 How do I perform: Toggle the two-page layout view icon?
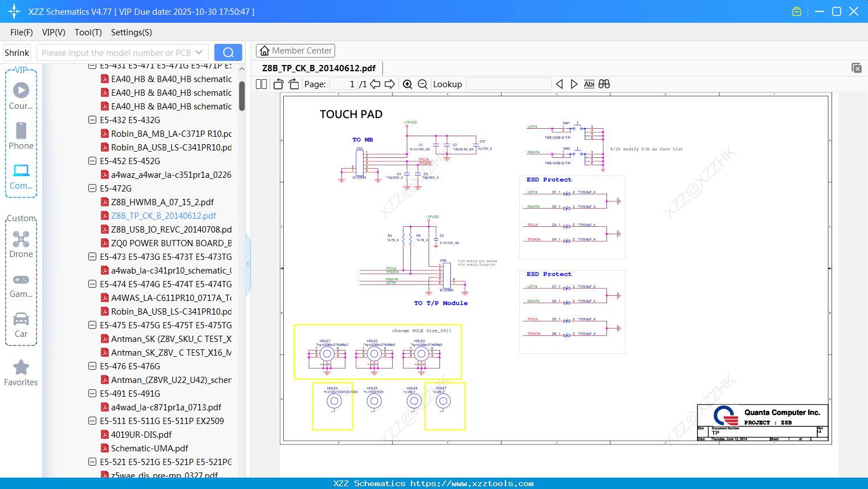pos(261,84)
